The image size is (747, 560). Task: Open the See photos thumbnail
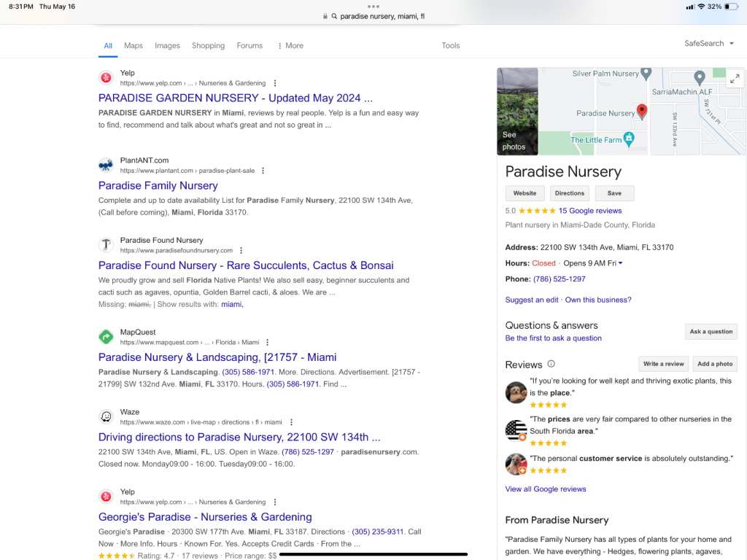point(517,111)
